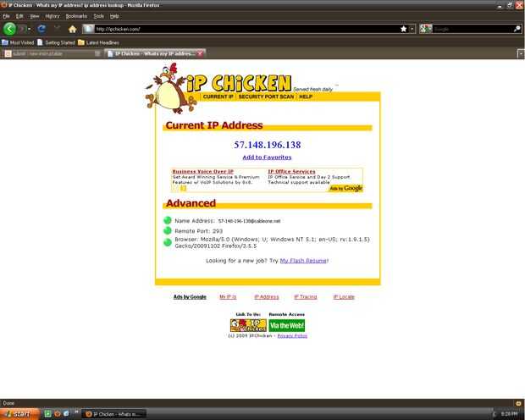Click the Ads by Google footer label
The image size is (525, 420).
tap(190, 296)
